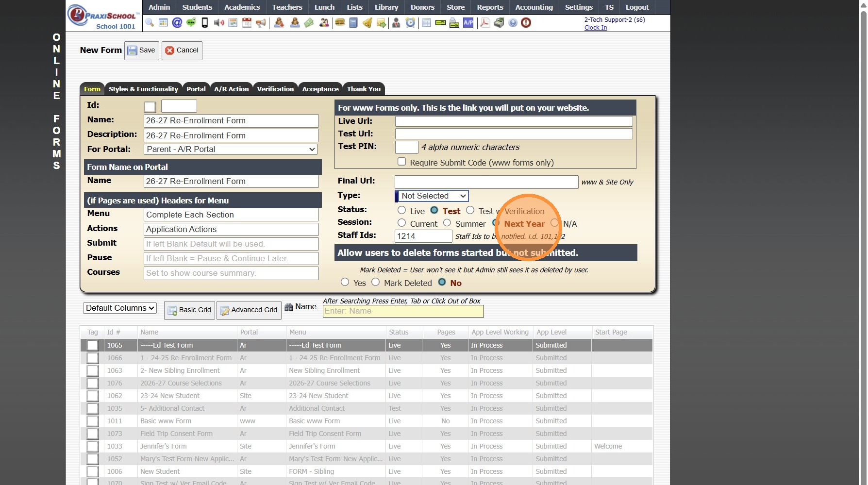The height and width of the screenshot is (485, 868).
Task: Click the binoculars Name search icon
Action: (x=289, y=307)
